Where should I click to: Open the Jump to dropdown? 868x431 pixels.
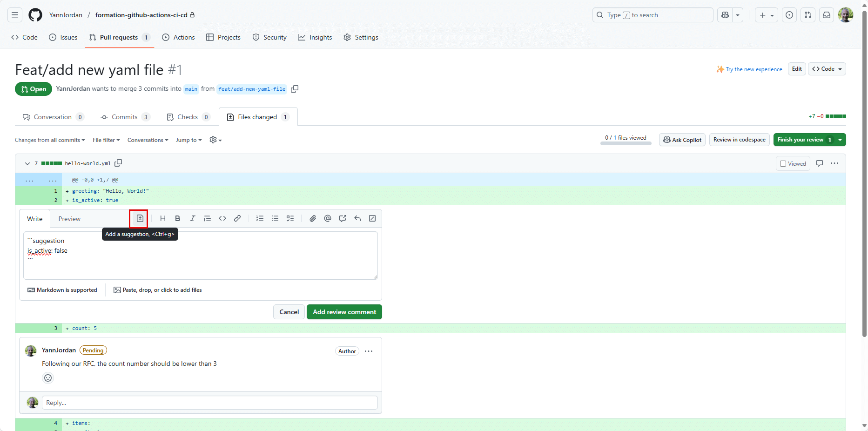pos(188,140)
